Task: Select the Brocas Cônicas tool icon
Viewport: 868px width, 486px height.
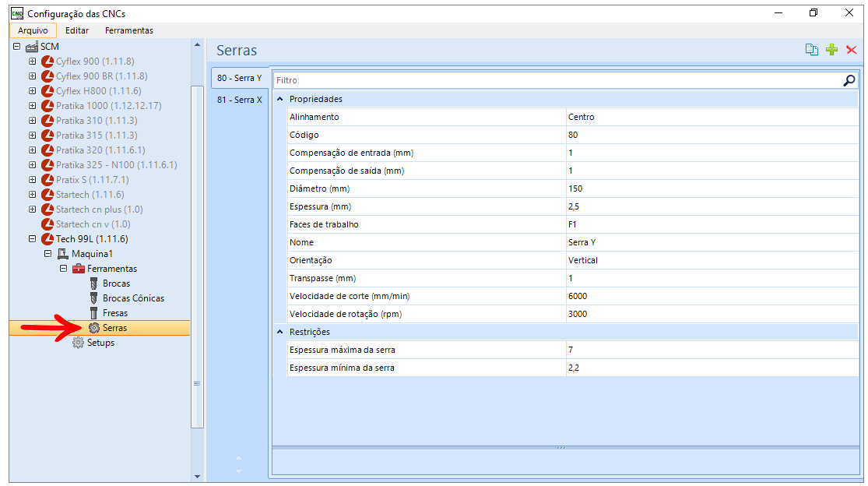Action: (94, 298)
